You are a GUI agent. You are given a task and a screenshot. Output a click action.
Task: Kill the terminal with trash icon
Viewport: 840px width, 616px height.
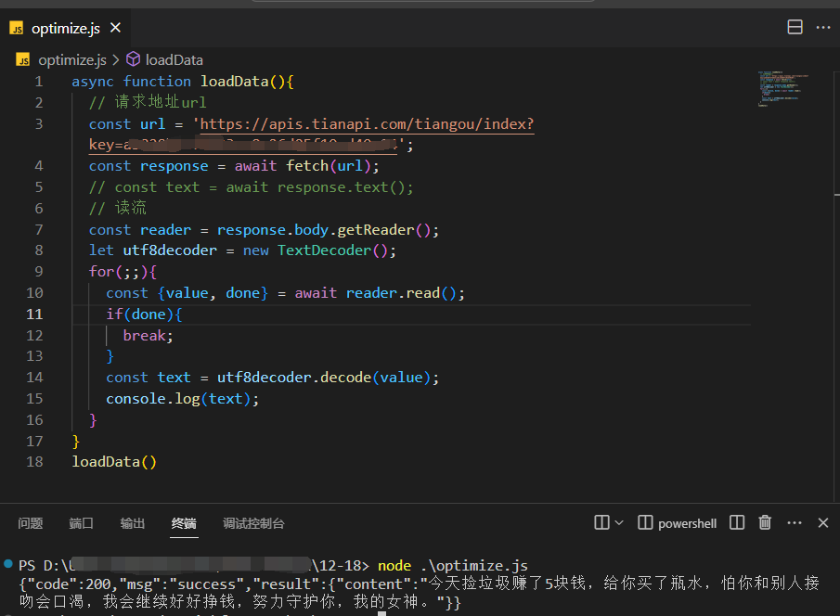coord(765,522)
